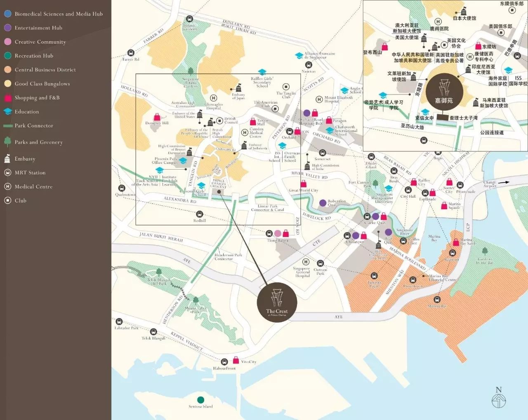Click Raffles Girls' Secondary School education icon
The image size is (528, 420).
click(262, 72)
